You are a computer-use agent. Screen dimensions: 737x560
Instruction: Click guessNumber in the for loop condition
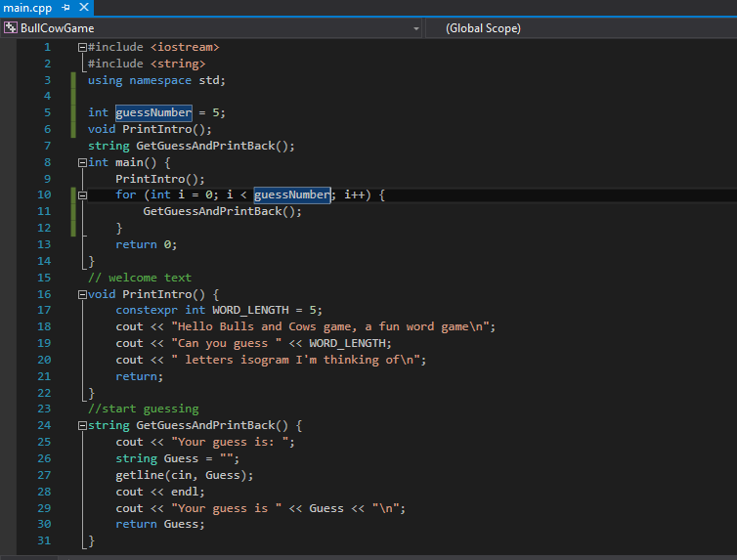(291, 195)
